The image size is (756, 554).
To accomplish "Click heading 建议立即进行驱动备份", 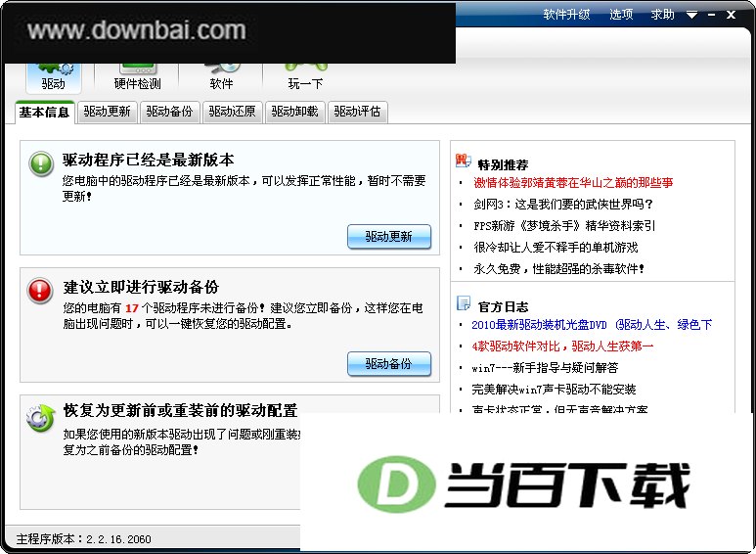I will pos(141,287).
